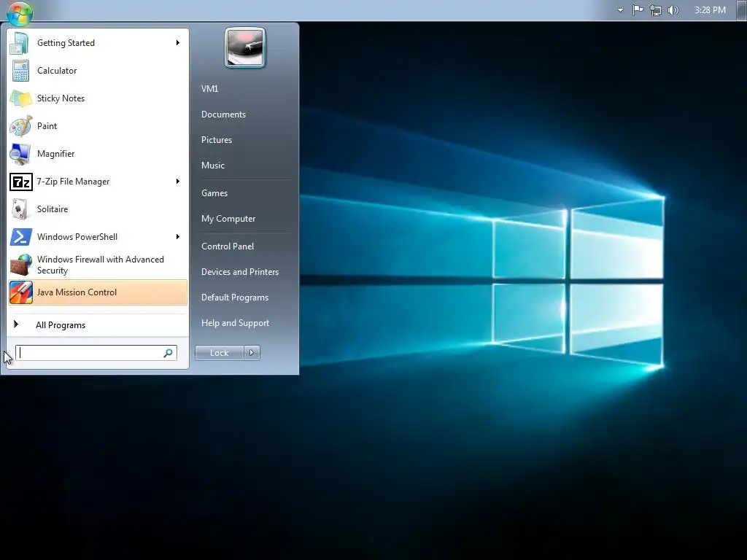Click the Lock button
The image size is (747, 560).
[x=219, y=353]
